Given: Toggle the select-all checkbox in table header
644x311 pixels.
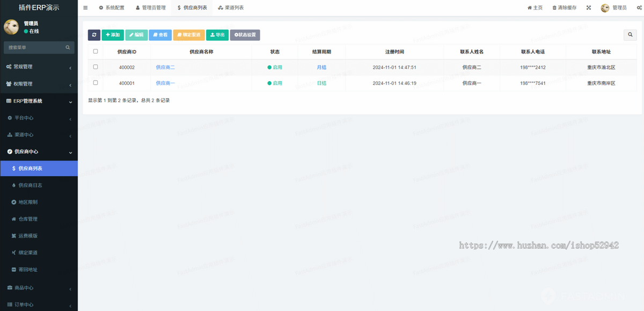Looking at the screenshot, I should (x=96, y=52).
